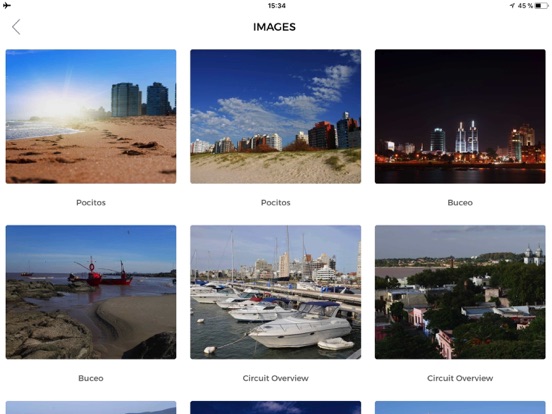The width and height of the screenshot is (552, 414).
Task: Open the partially visible bottom-left thumbnail
Action: [x=91, y=408]
